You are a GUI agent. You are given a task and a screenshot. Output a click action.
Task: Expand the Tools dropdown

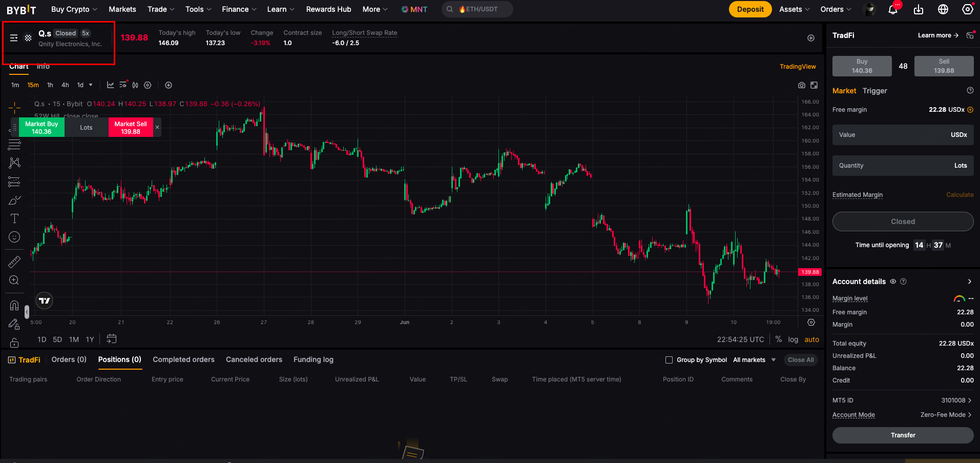pos(199,9)
